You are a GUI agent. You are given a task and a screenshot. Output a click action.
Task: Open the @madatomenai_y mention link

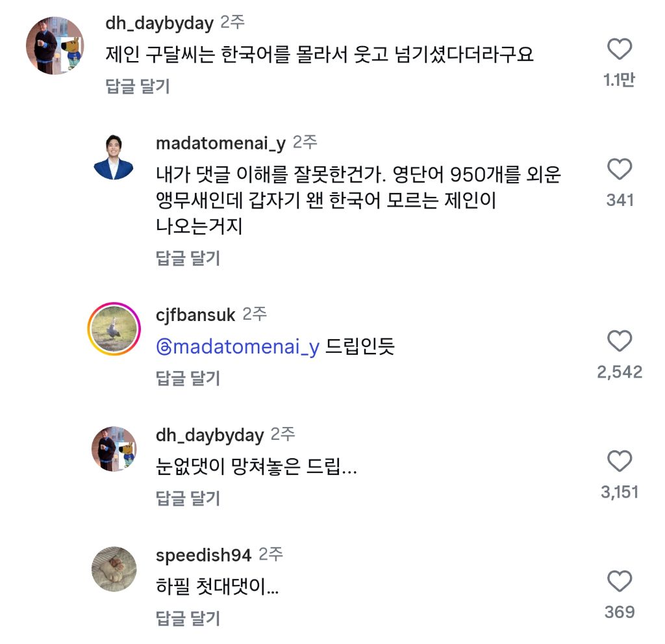[x=238, y=348]
